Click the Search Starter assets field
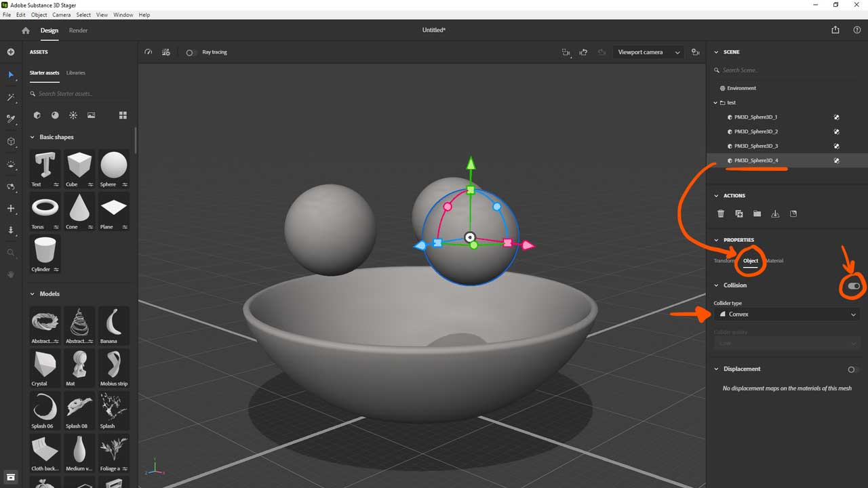 (80, 94)
